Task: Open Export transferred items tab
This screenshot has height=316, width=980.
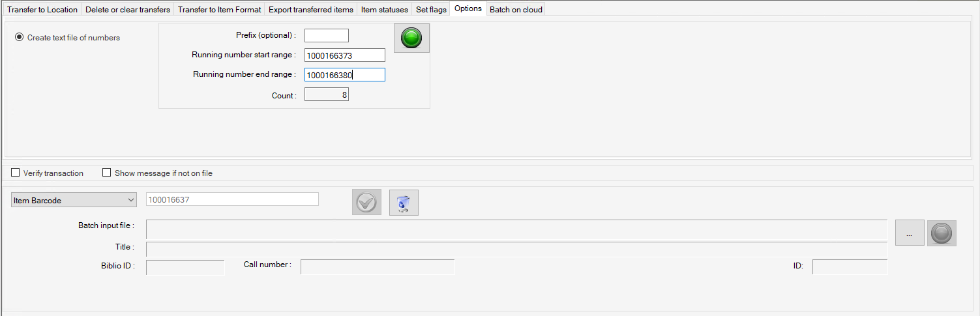Action: (311, 9)
